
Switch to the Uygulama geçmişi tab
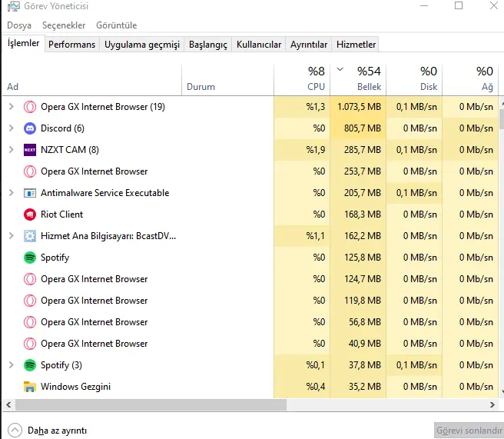[x=142, y=45]
